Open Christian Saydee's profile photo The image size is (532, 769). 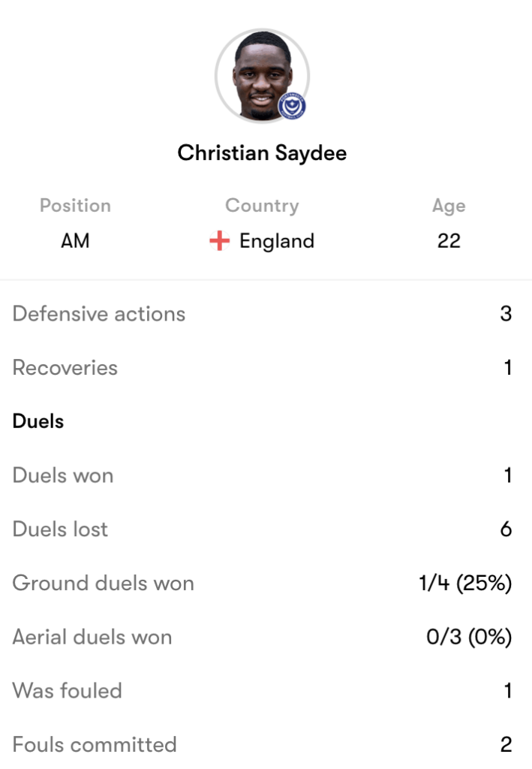tap(262, 76)
